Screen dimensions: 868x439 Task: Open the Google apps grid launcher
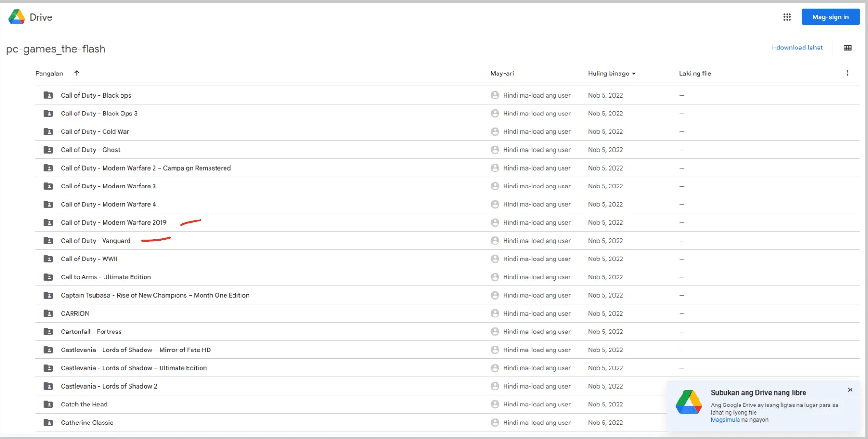[x=787, y=17]
